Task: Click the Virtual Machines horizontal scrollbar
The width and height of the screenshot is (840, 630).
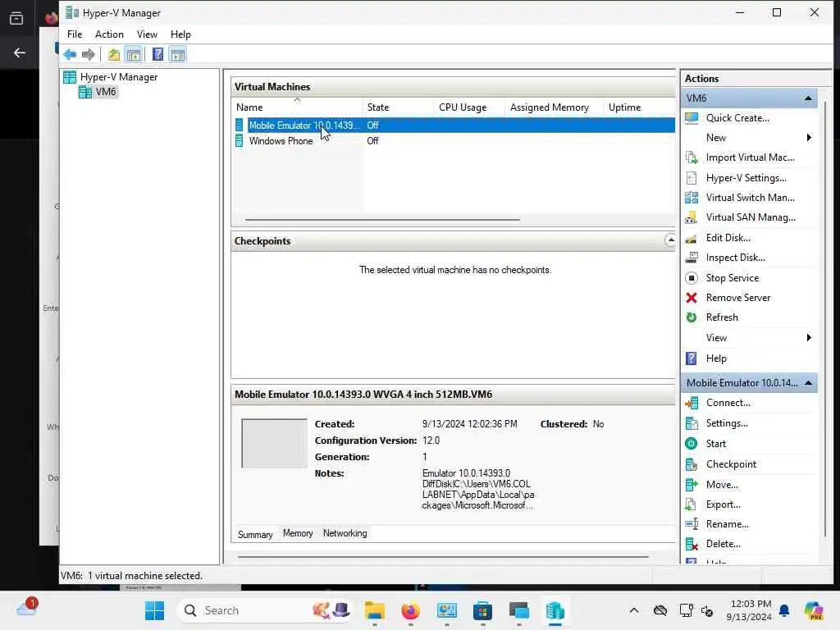Action: (x=382, y=220)
